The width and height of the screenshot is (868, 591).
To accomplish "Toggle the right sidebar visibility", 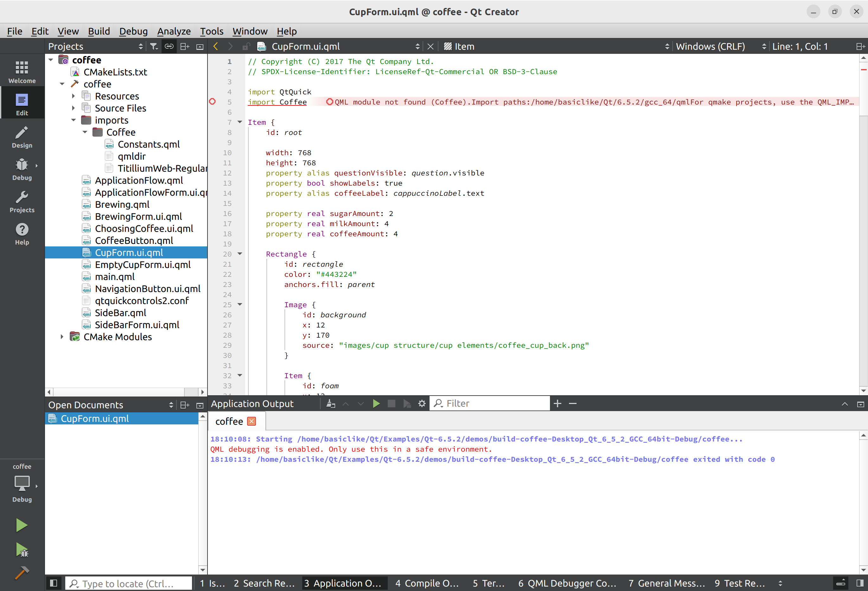I will 860,583.
